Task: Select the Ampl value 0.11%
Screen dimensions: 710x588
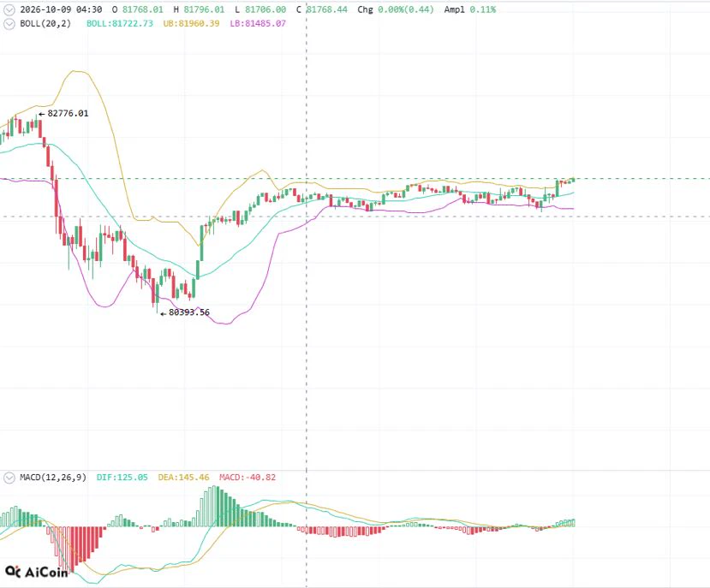Action: coord(483,9)
